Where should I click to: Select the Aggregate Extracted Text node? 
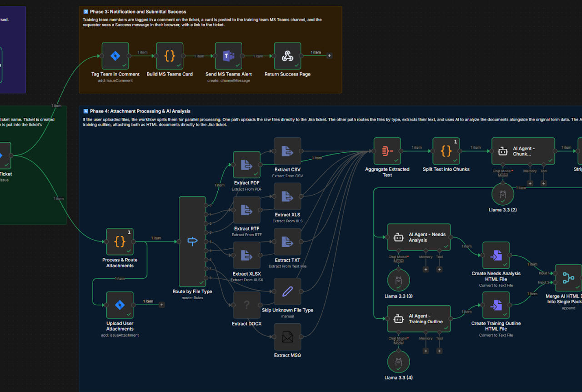387,151
